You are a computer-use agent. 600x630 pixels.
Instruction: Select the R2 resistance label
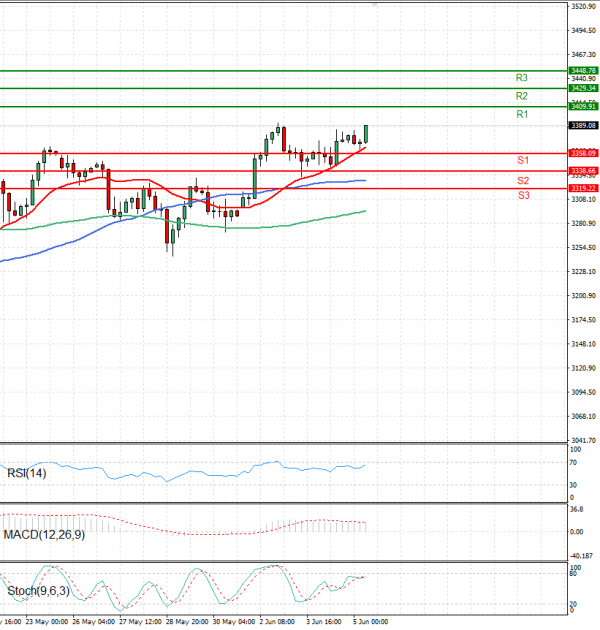(522, 96)
